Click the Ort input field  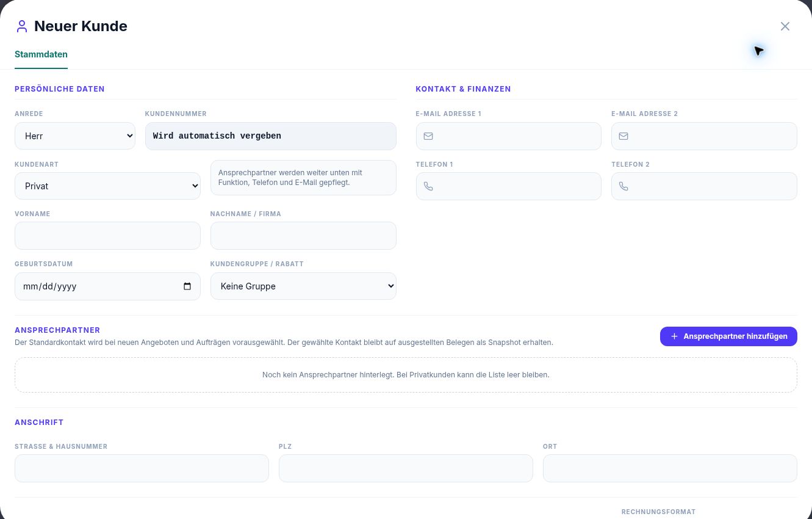(x=670, y=468)
